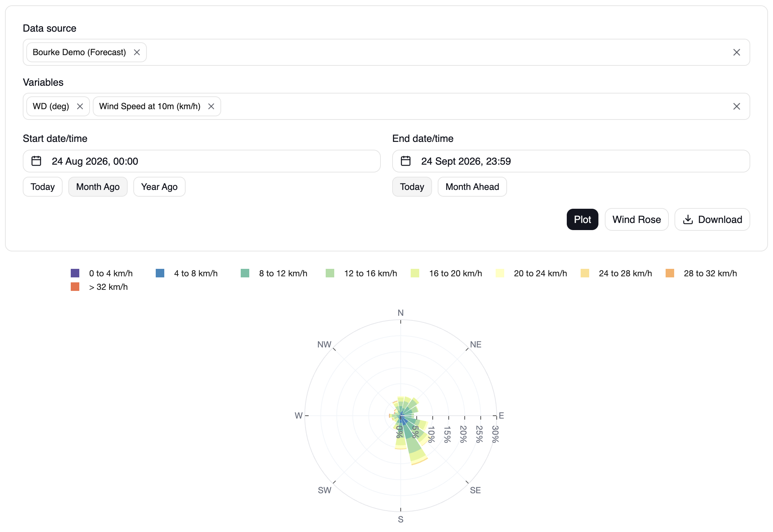Open the Data source selection box

pos(386,52)
